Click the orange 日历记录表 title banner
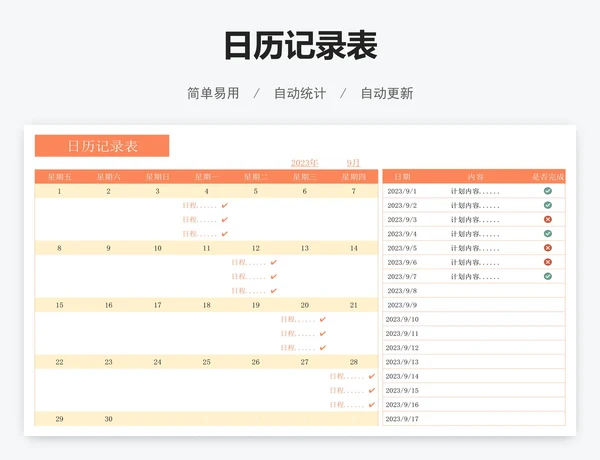 (102, 146)
